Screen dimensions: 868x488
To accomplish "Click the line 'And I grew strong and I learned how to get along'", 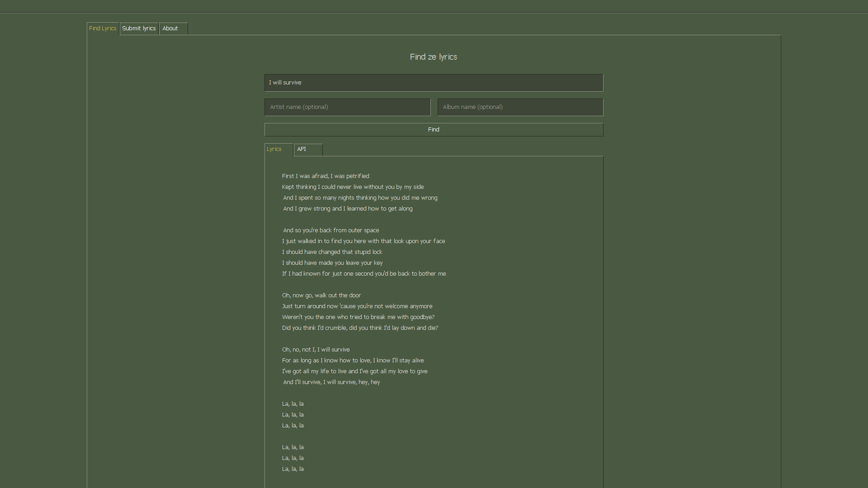I will click(348, 209).
